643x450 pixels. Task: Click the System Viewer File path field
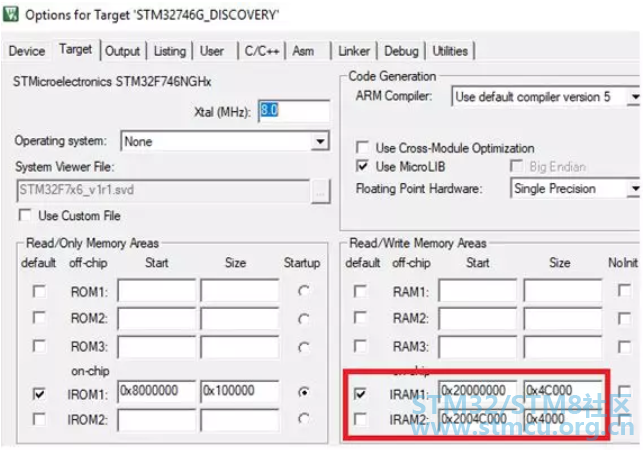point(163,190)
